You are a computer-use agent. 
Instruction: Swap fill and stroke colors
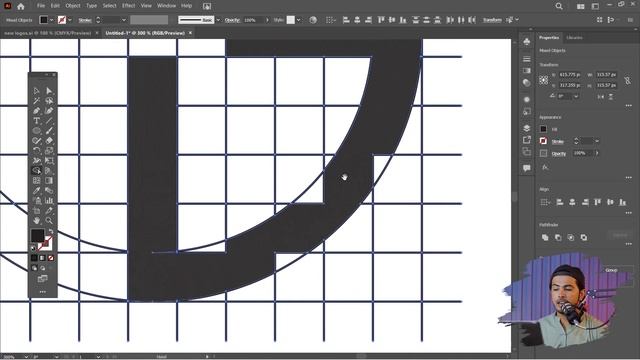point(51,231)
